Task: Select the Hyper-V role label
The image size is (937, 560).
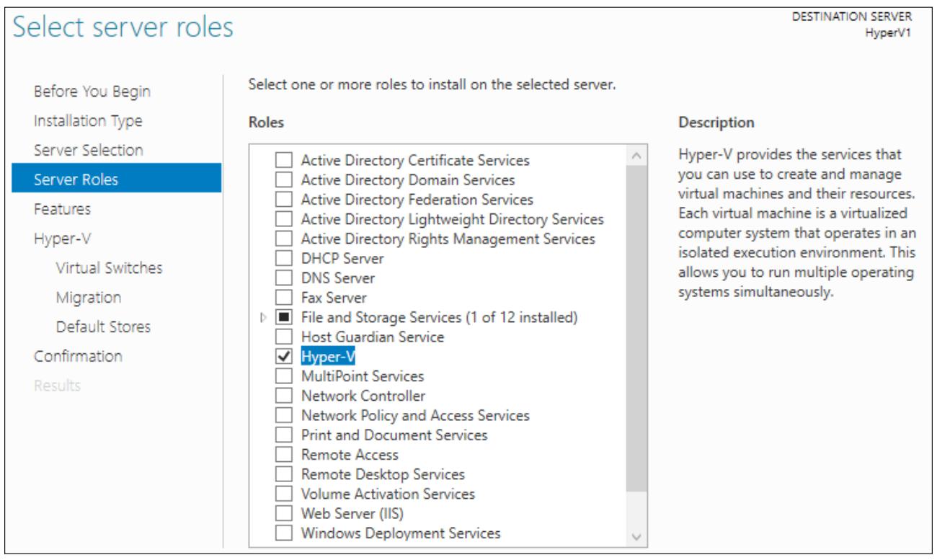Action: tap(329, 356)
